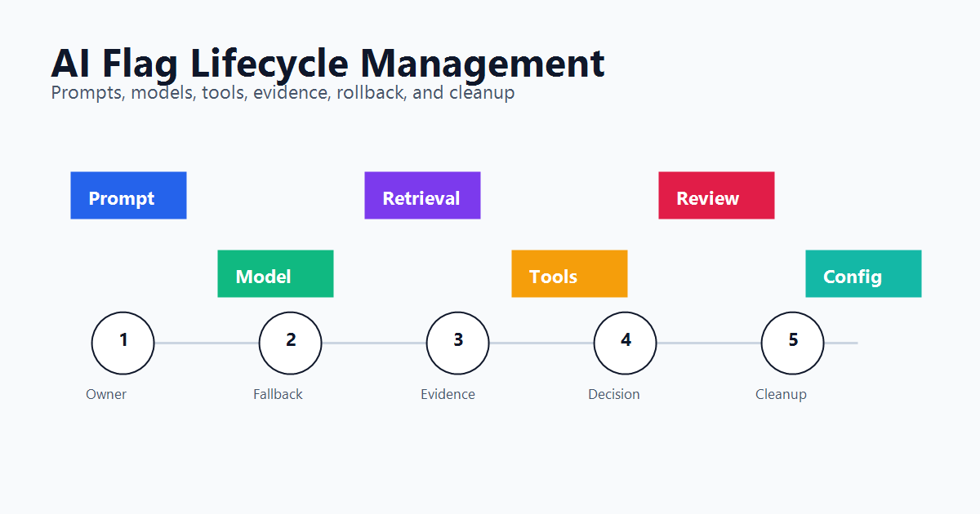Click timeline step circle 3
Screen dimensions: 980x514
(457, 343)
